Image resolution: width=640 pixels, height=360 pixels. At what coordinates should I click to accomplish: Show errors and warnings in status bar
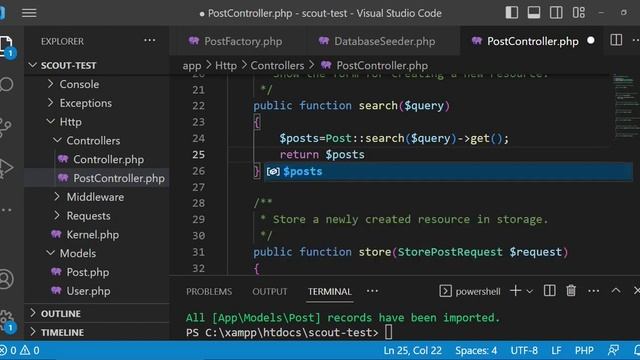pos(20,350)
